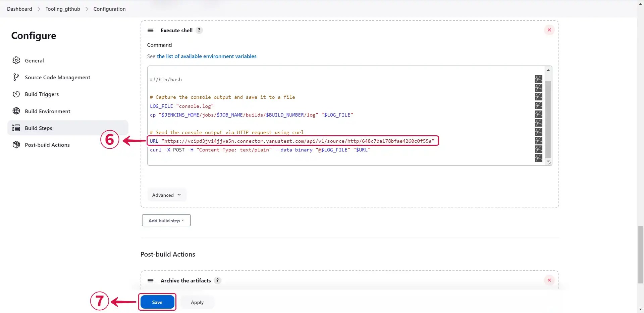
Task: Open the Add build step dropdown
Action: tap(166, 220)
